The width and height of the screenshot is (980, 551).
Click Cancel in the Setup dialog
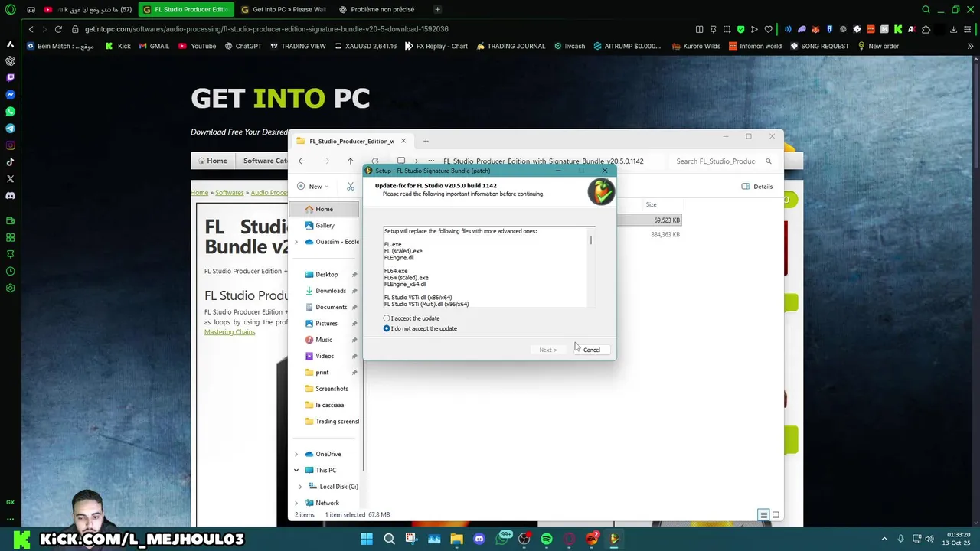coord(591,350)
